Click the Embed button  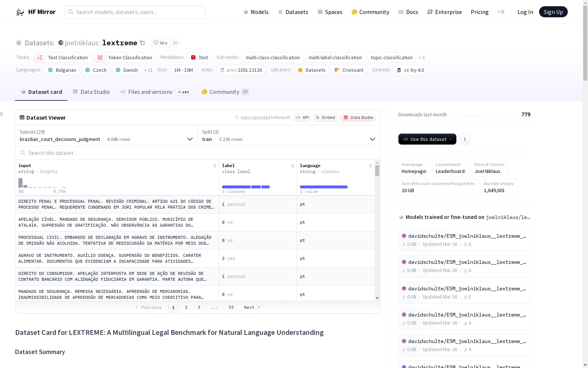[x=325, y=117]
